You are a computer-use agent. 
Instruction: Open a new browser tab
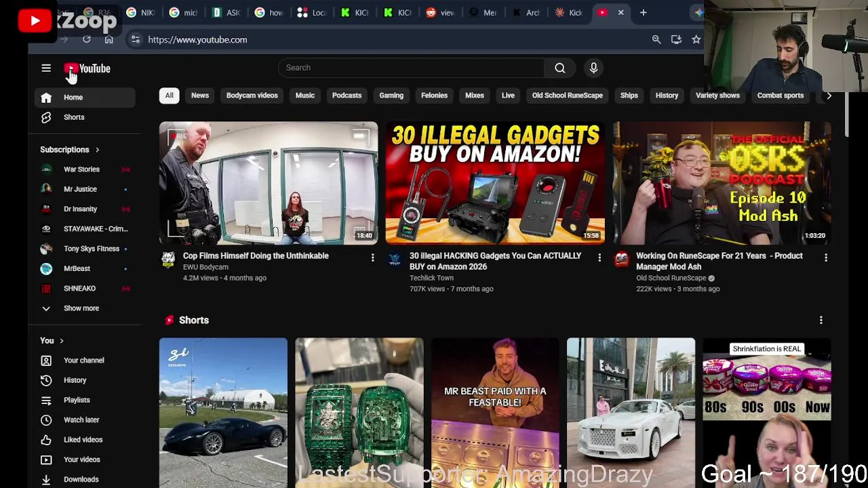click(643, 12)
